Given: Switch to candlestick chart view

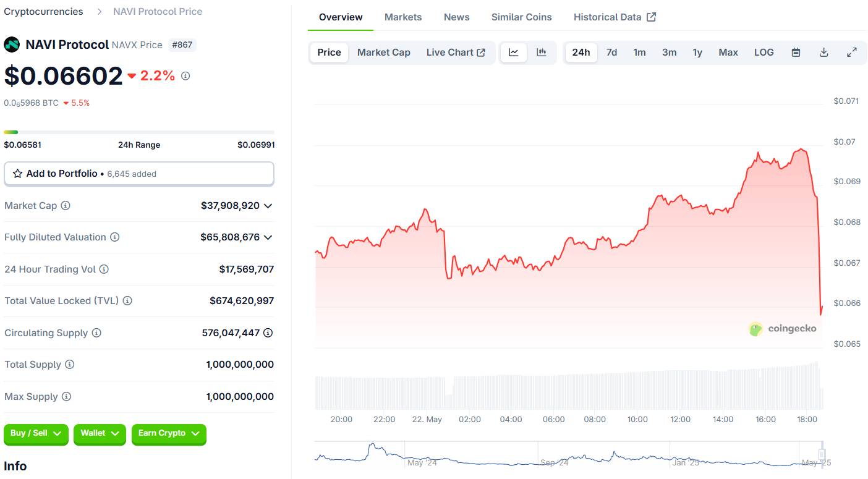Looking at the screenshot, I should (x=542, y=53).
